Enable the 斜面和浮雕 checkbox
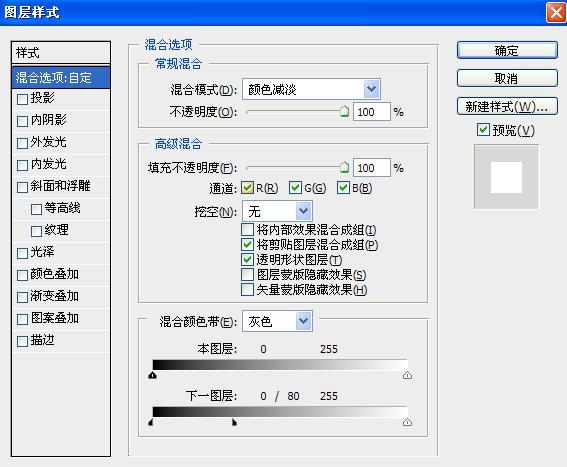Screen dimensions: 567x467 pos(22,187)
